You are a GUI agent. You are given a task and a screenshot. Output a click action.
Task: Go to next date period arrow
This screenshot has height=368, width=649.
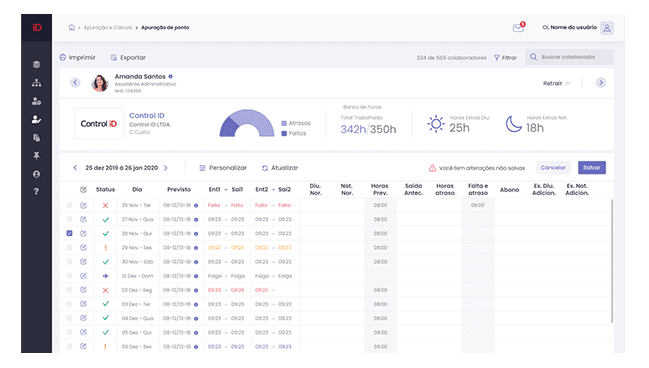(166, 168)
